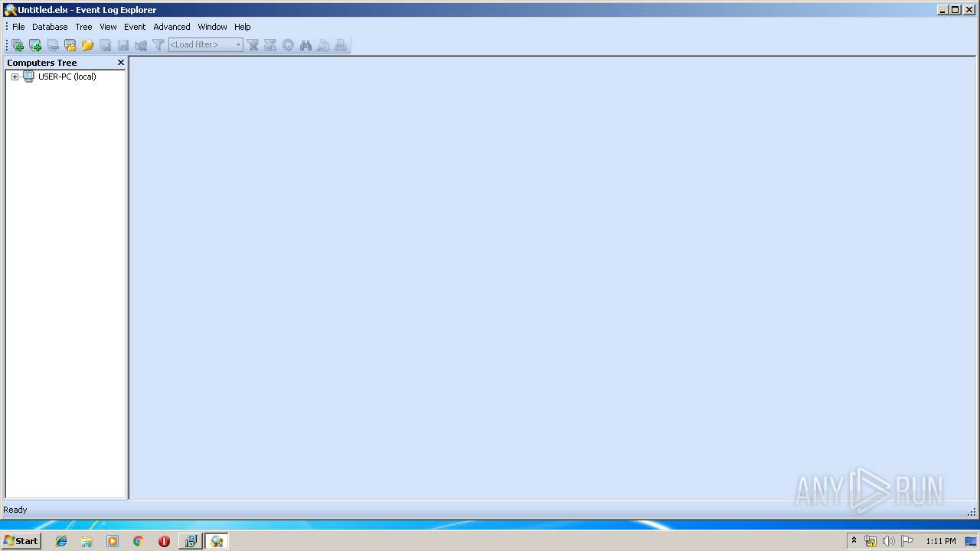
Task: Click the installer taskbar button beside Opera
Action: pos(190,541)
